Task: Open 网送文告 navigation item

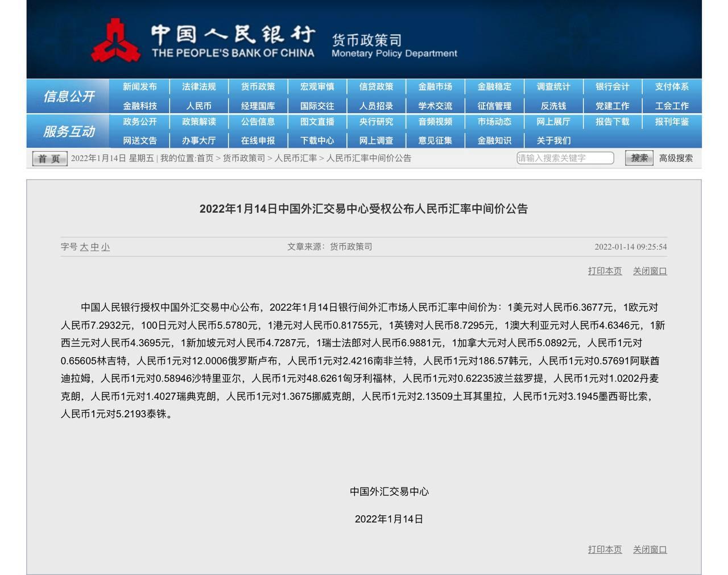Action: point(140,140)
